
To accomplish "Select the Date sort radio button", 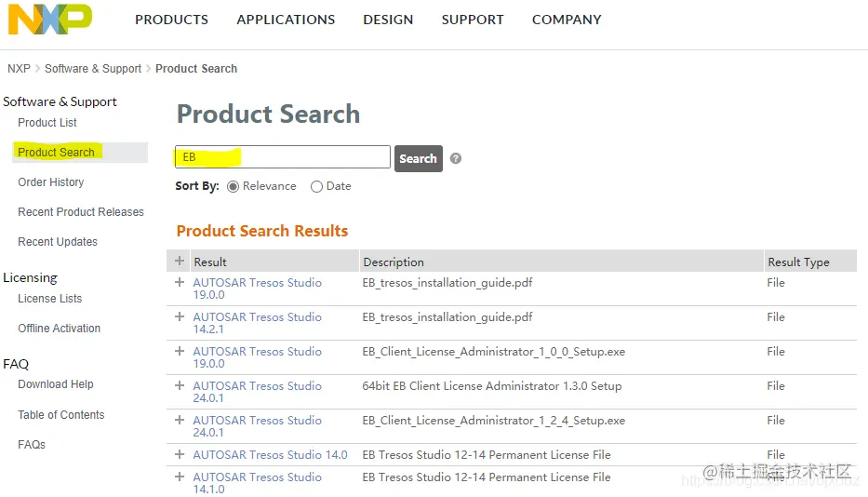I will pos(316,186).
